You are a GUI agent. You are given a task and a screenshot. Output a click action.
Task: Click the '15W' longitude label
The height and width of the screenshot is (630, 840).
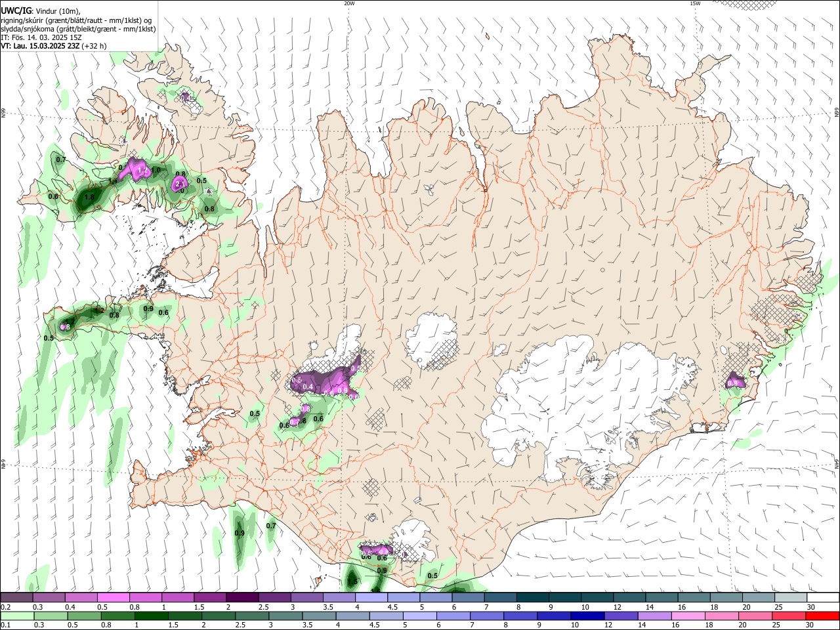point(695,3)
